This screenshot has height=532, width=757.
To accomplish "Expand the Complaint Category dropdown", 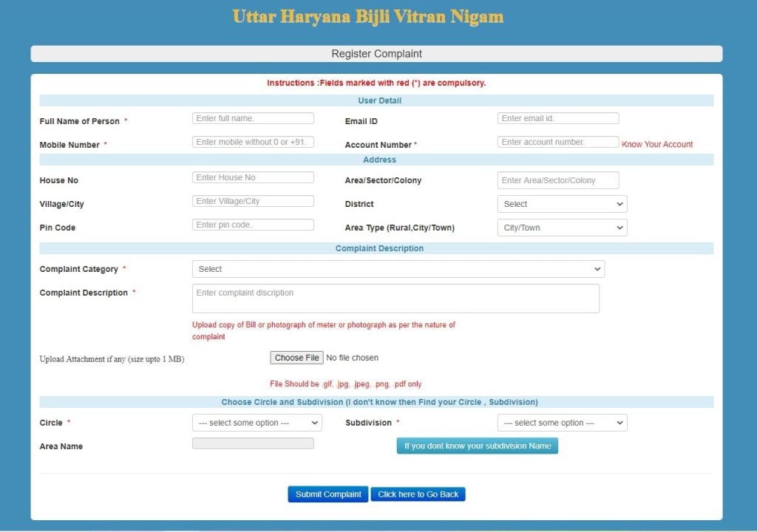I will (x=398, y=268).
